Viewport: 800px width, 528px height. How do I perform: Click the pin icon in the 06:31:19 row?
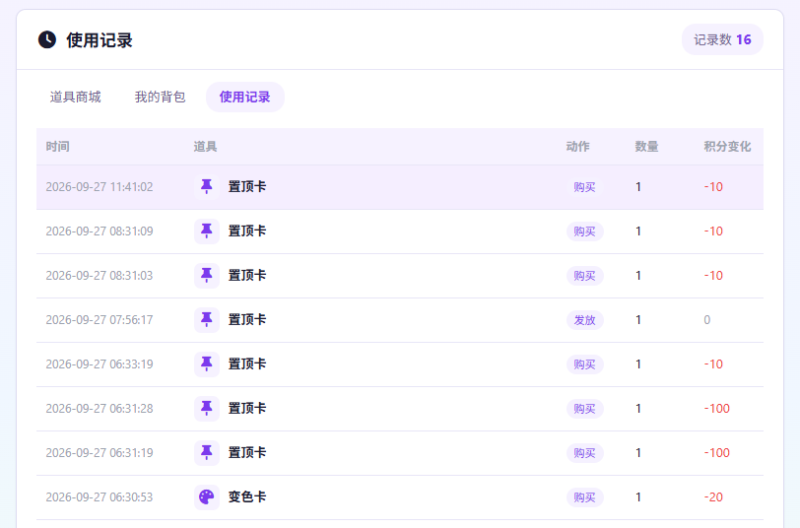207,453
